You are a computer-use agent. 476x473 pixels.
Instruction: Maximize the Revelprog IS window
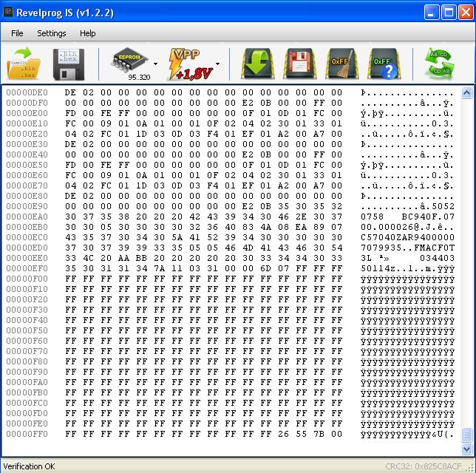coord(449,13)
